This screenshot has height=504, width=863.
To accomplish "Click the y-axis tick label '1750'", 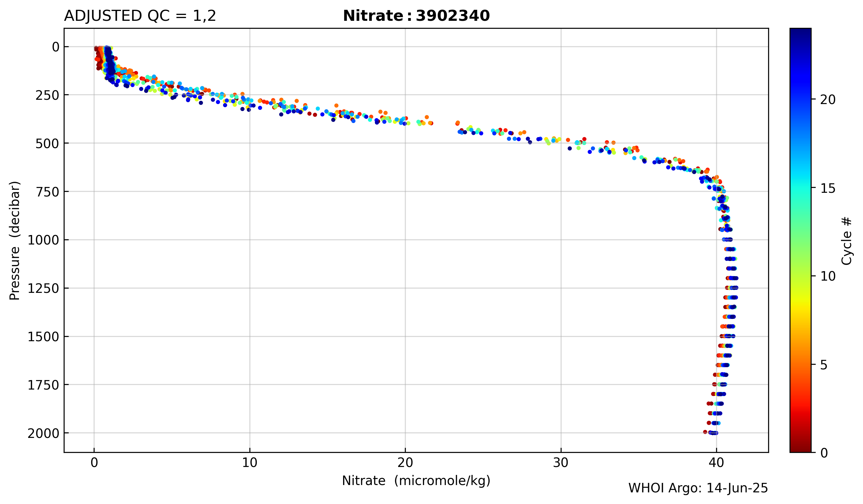I will pyautogui.click(x=43, y=385).
